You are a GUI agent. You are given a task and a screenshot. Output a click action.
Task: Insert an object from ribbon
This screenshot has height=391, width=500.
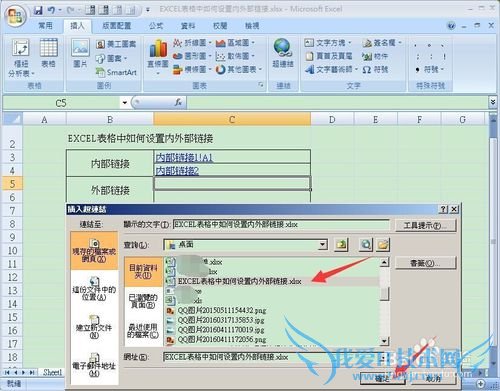tap(375, 56)
